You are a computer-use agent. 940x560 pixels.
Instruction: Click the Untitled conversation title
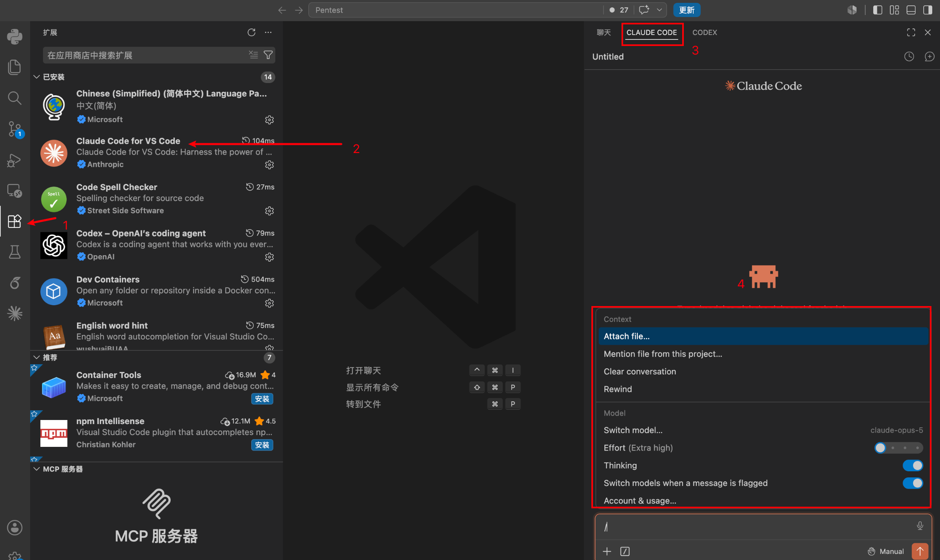click(x=608, y=57)
